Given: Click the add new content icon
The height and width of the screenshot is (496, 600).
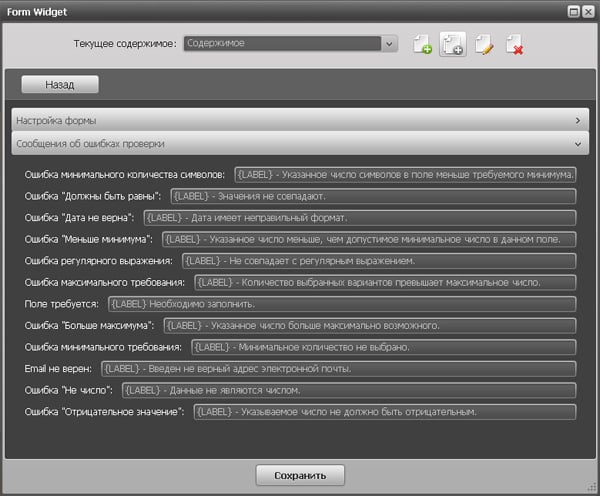Looking at the screenshot, I should click(x=422, y=44).
